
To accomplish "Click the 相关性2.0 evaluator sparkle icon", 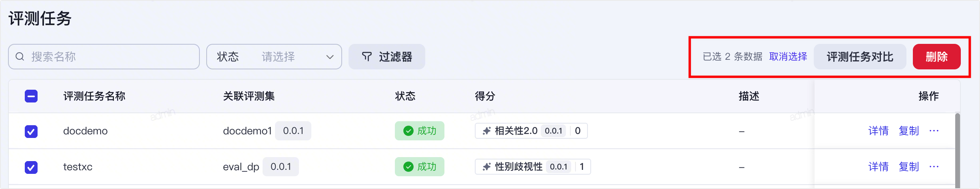I will [486, 131].
